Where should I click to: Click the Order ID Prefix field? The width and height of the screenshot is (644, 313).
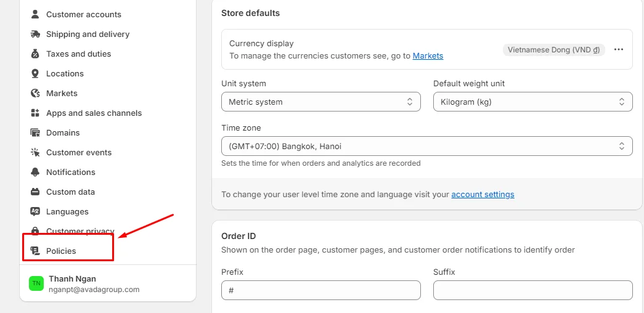[320, 290]
